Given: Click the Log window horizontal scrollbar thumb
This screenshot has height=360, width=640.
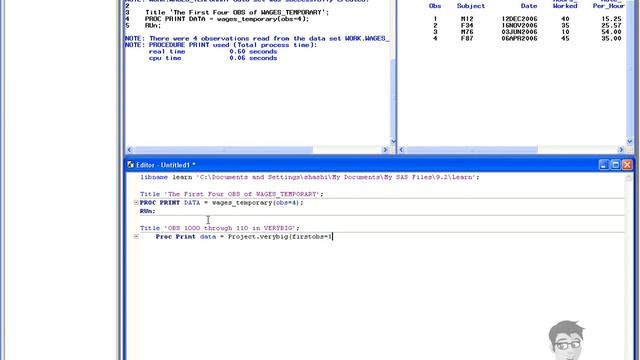Looking at the screenshot, I should [223, 150].
